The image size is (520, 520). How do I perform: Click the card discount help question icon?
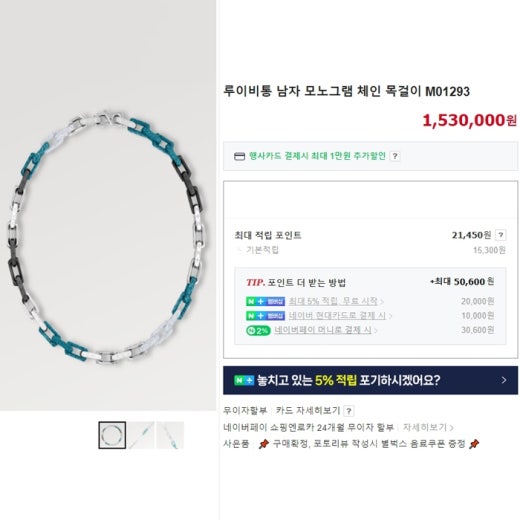click(395, 156)
